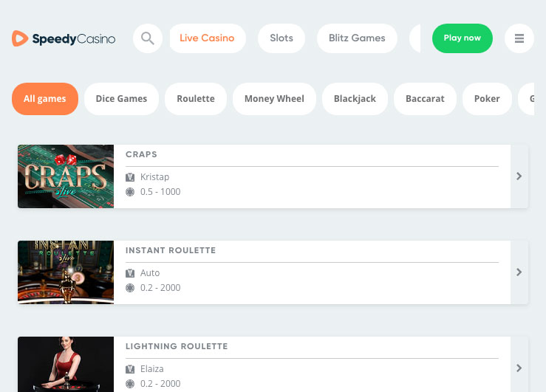Expand the Lightning Roulette row chevron
Screen dimensions: 546x392
[519, 368]
